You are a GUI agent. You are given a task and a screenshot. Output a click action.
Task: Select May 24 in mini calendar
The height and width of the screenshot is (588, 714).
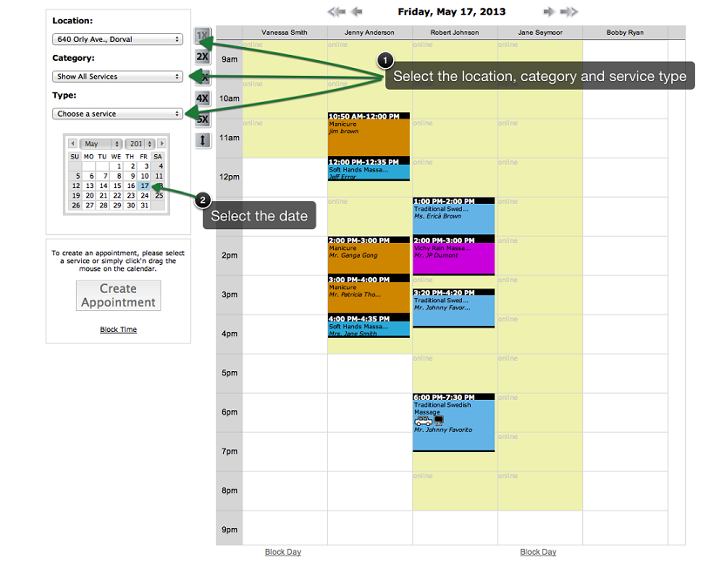tap(145, 196)
